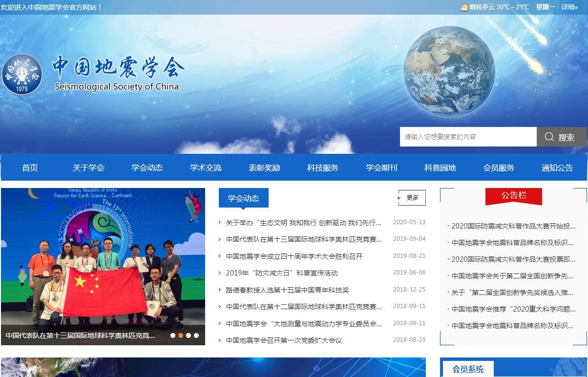588x377 pixels.
Task: Select the 学会动态 tab header
Action: pyautogui.click(x=243, y=198)
